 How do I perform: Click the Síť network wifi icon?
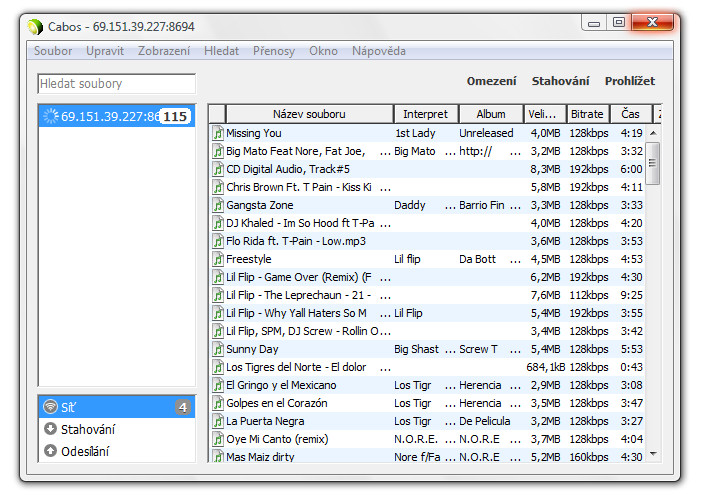[x=50, y=406]
